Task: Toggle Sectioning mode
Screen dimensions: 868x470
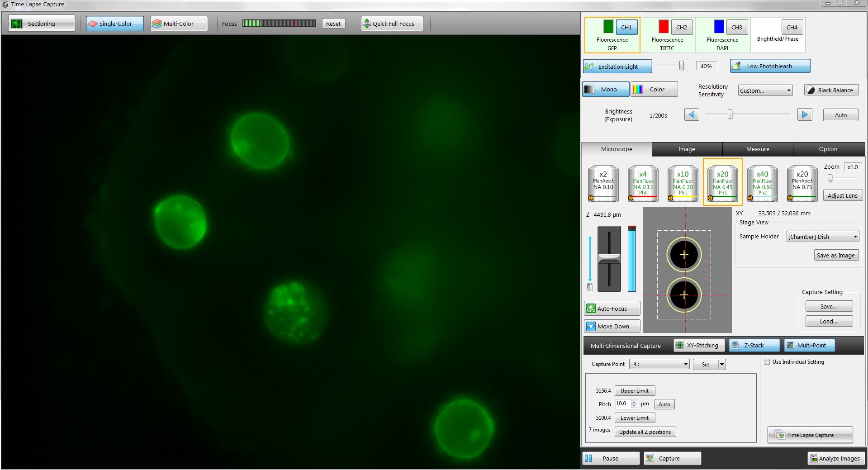Action: (x=41, y=24)
